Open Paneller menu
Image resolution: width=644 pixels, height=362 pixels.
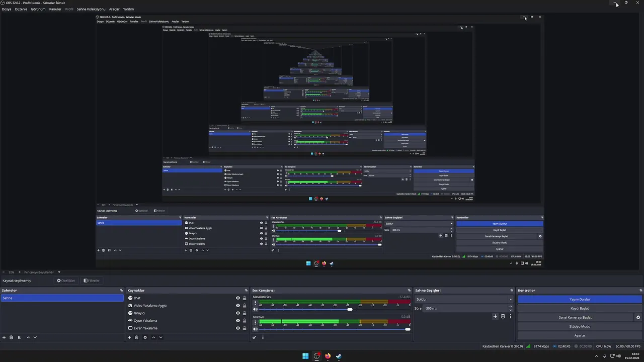point(55,9)
